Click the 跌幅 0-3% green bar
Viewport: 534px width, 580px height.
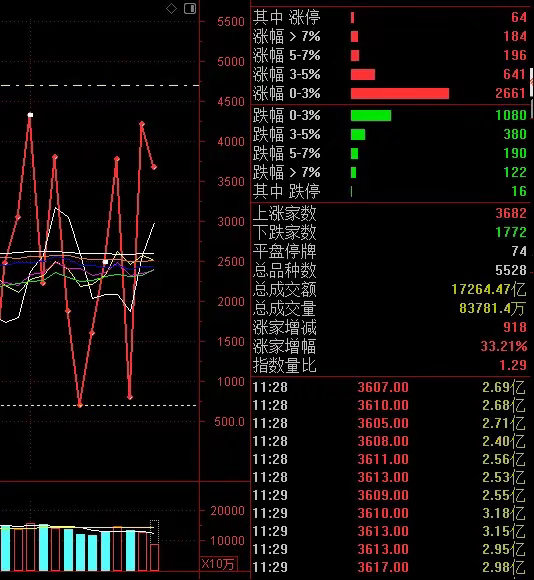(371, 115)
